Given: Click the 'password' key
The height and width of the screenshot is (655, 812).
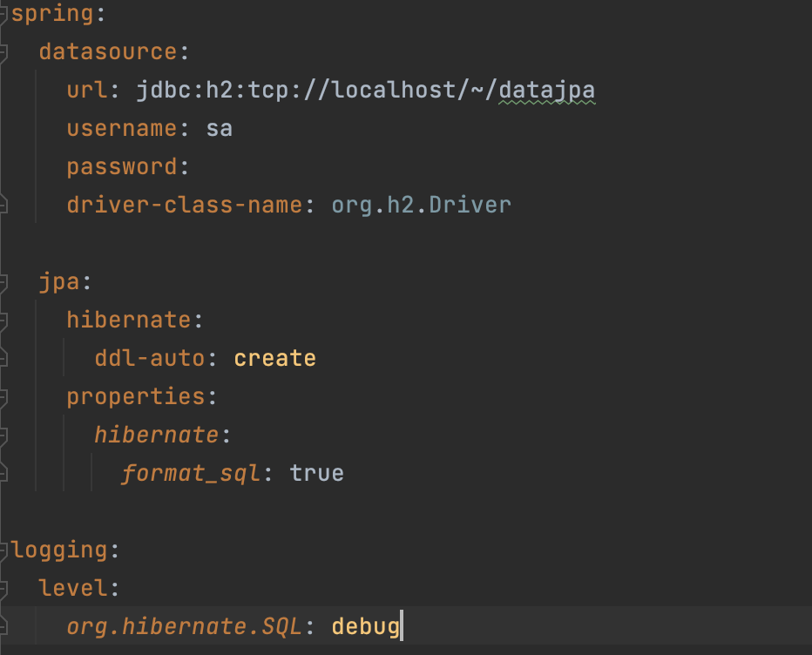Looking at the screenshot, I should click(122, 168).
